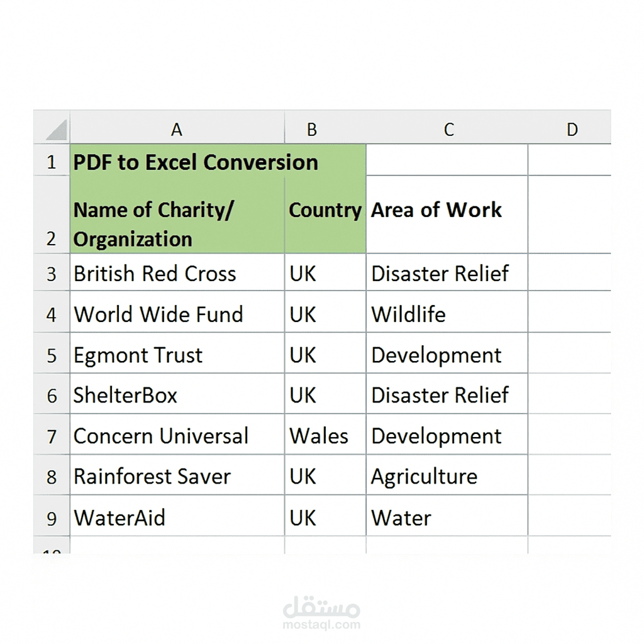Click the mostaql.com watermark logo
This screenshot has height=644, width=644.
321,612
